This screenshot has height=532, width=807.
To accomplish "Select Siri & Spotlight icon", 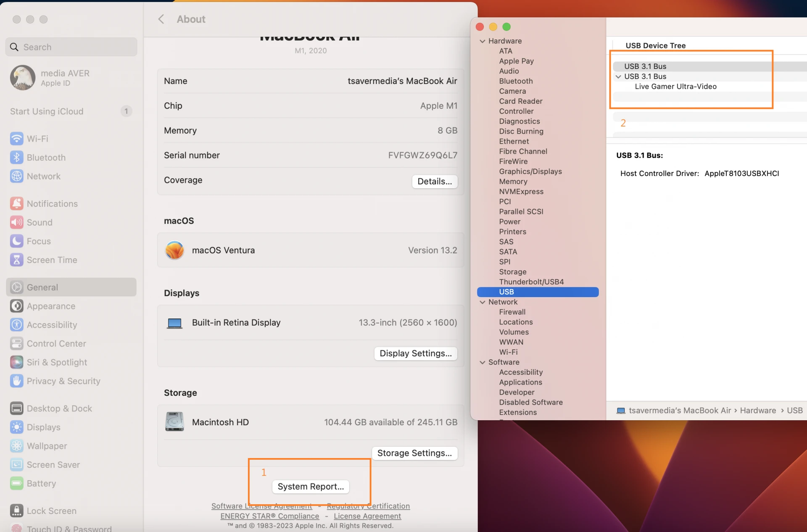I will pyautogui.click(x=16, y=362).
